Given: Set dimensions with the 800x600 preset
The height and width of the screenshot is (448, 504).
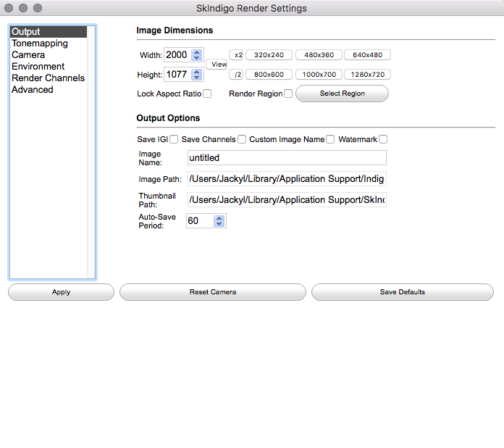Looking at the screenshot, I should [269, 75].
